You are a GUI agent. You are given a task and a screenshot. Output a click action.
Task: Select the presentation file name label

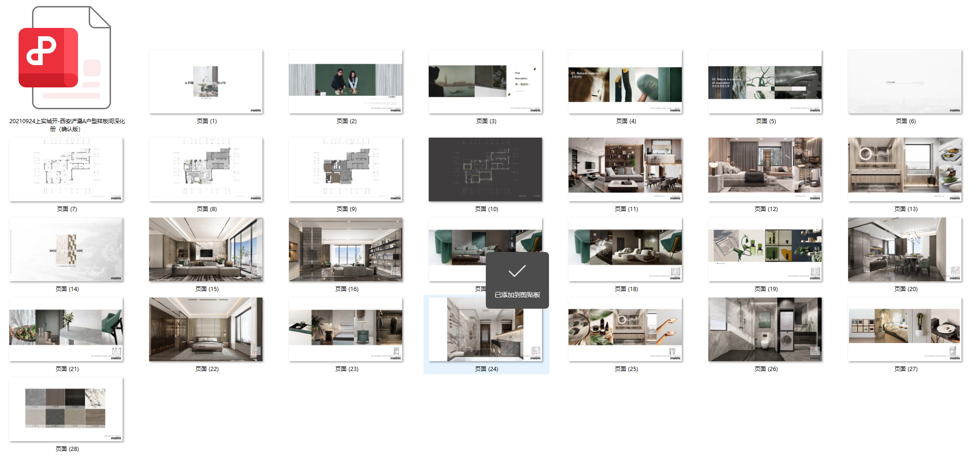point(67,125)
